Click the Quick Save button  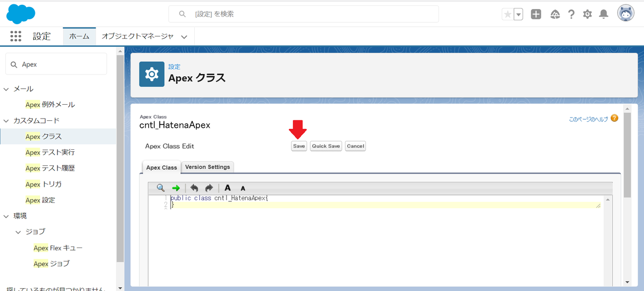(x=326, y=146)
